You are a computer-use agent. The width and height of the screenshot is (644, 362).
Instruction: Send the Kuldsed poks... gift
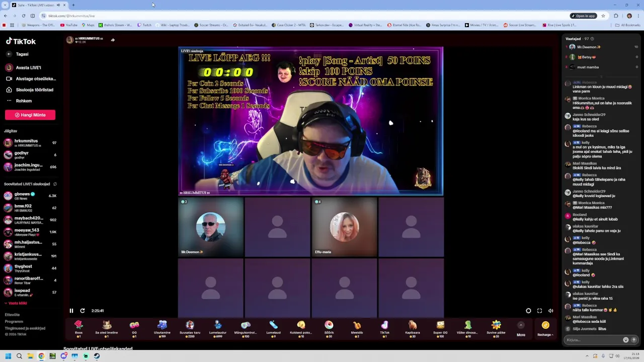tap(301, 329)
